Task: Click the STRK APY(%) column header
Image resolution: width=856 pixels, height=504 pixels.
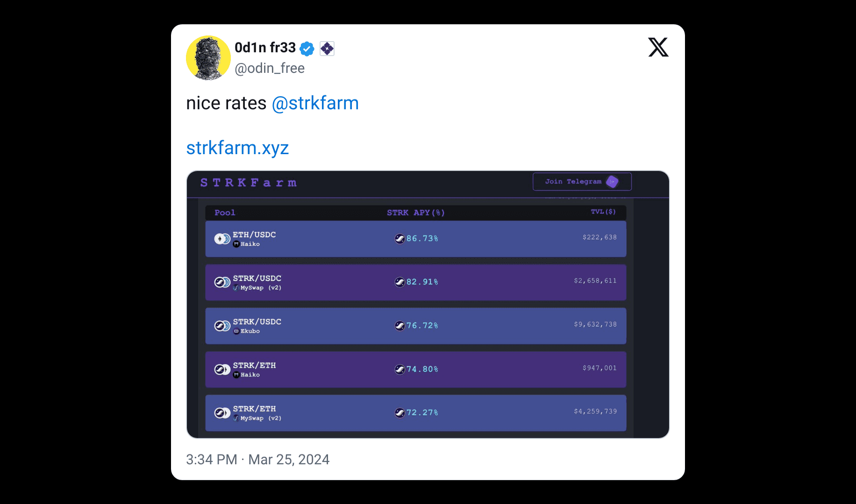Action: [x=416, y=213]
